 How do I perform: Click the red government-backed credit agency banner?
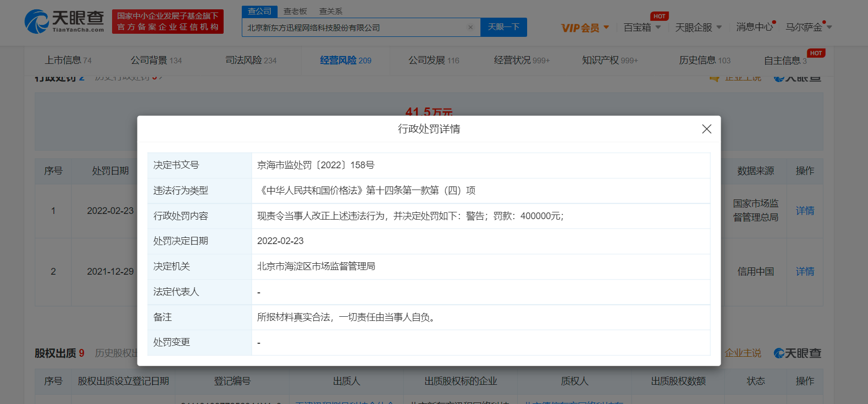(x=168, y=21)
